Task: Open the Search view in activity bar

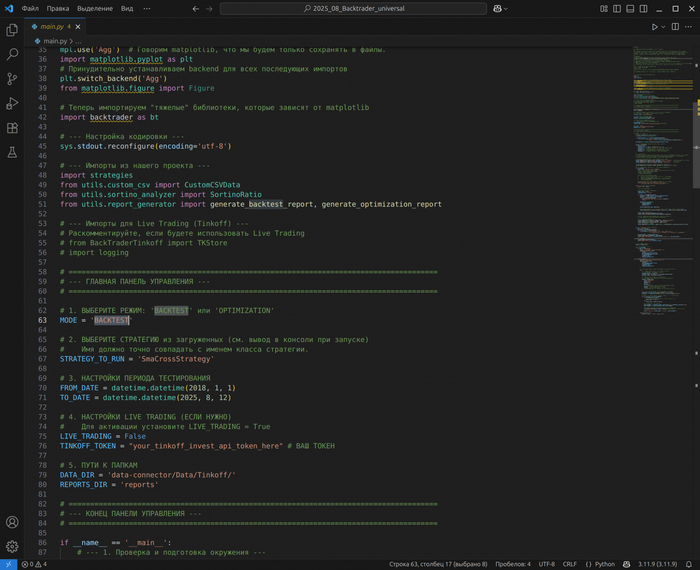Action: pos(12,55)
